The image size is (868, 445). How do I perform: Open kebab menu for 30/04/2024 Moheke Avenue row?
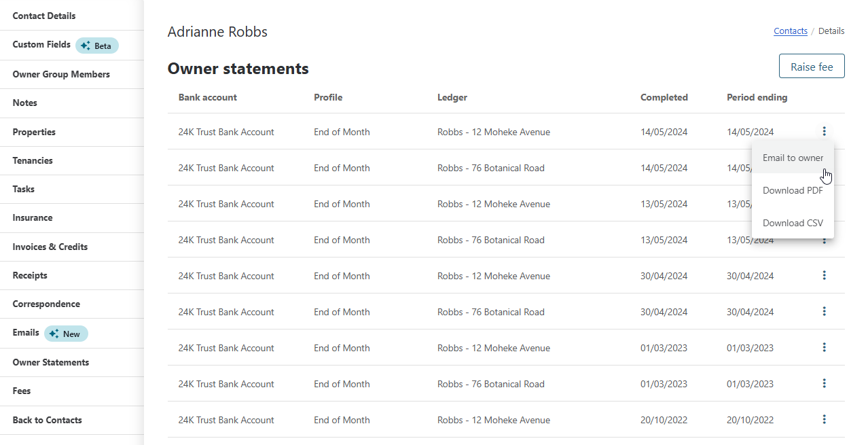(x=824, y=275)
